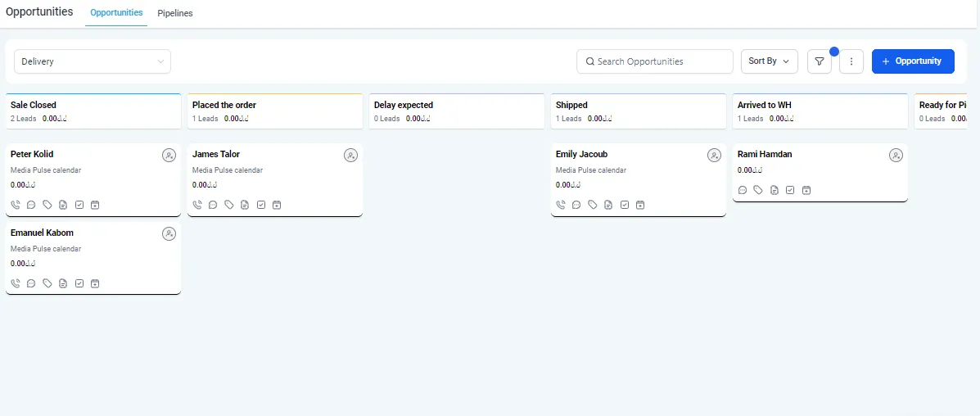Open the filter funnel icon
The image size is (980, 416).
tap(820, 61)
